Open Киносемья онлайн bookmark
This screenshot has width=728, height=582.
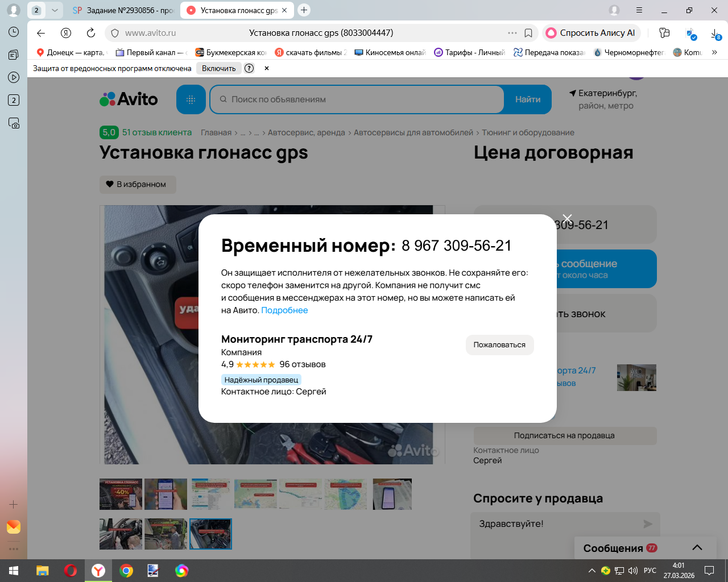point(390,52)
